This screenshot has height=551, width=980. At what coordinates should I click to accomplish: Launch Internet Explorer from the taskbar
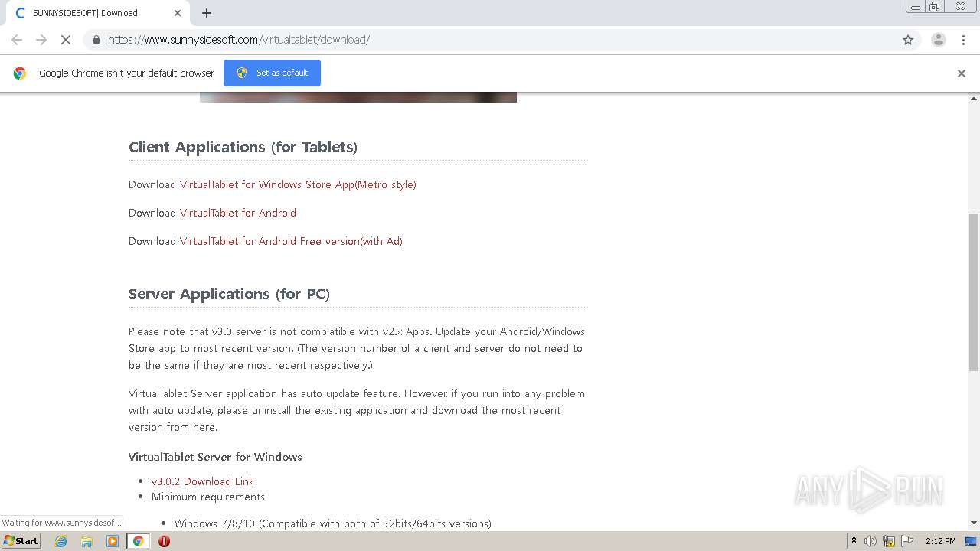click(x=60, y=541)
